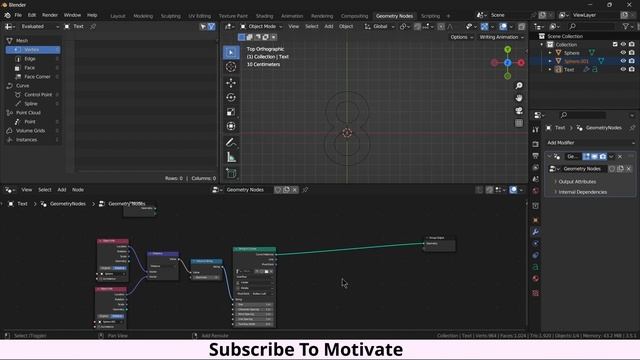640x360 pixels.
Task: Open the Modifiers wrench properties tab
Action: [536, 232]
